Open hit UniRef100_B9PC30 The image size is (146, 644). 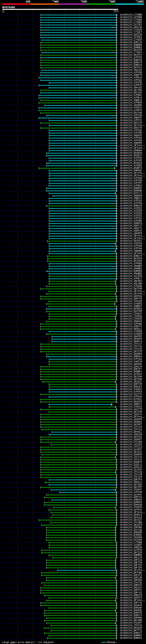(x=131, y=42)
